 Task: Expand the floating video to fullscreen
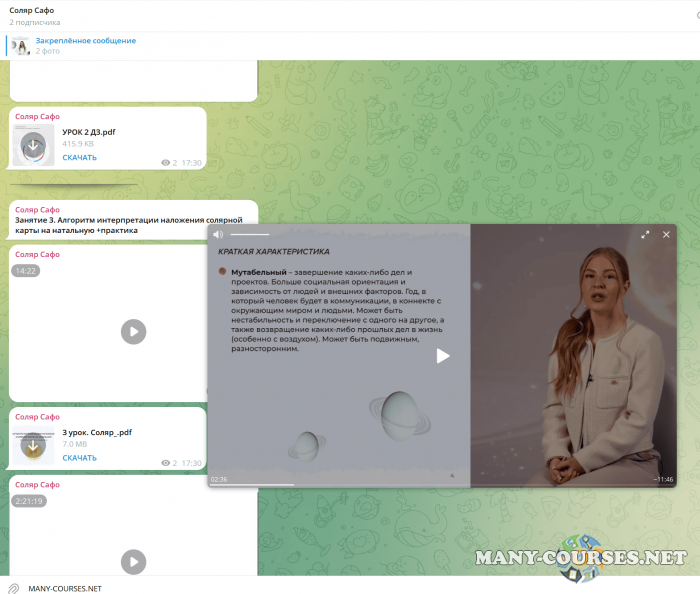pos(645,234)
